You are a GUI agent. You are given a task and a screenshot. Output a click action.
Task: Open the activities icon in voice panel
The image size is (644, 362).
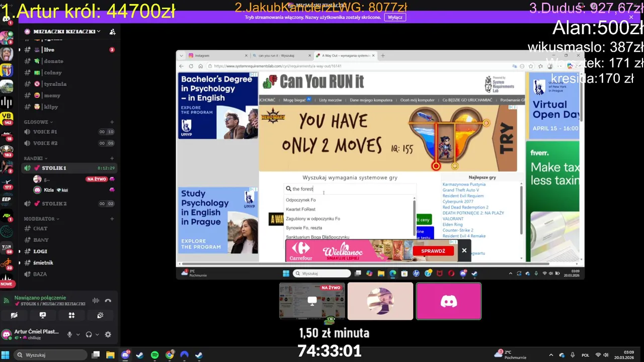71,315
